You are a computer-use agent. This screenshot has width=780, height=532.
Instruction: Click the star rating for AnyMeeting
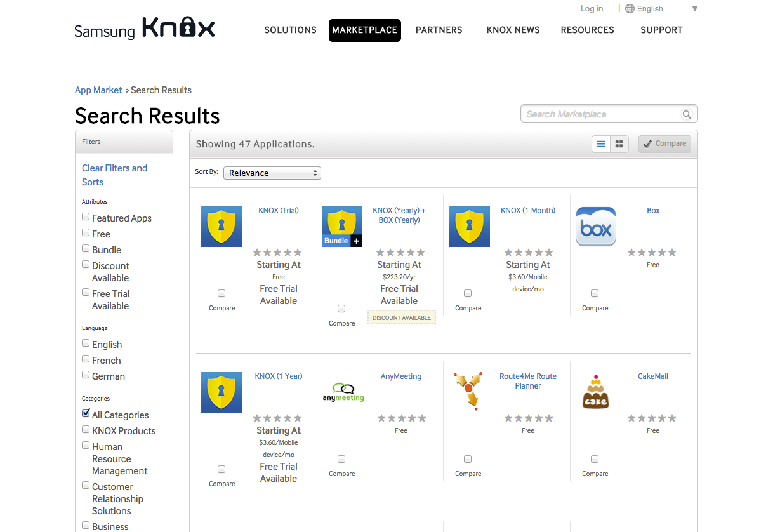[x=402, y=418]
